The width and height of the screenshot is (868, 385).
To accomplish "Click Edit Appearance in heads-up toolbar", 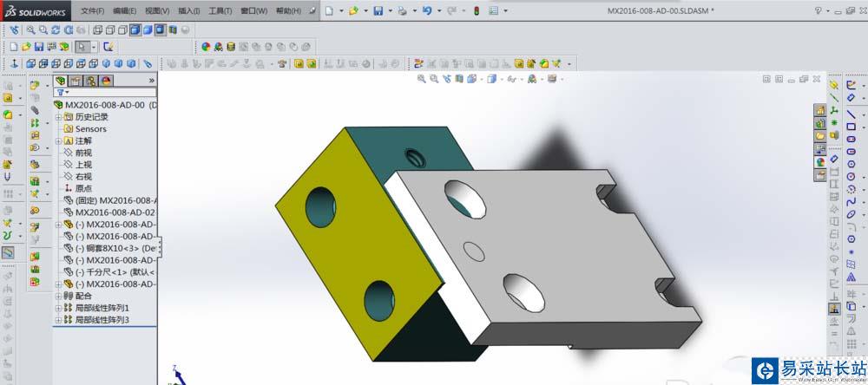I will [533, 79].
